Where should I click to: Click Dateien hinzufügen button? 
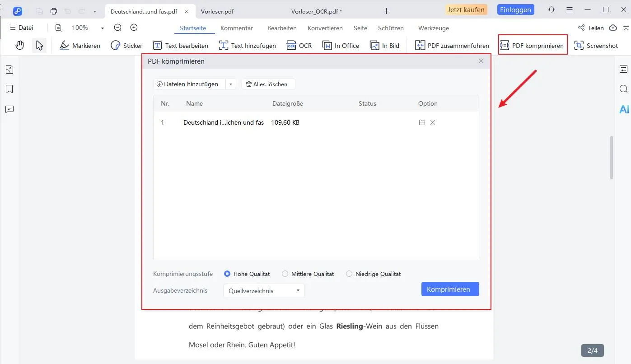point(189,84)
